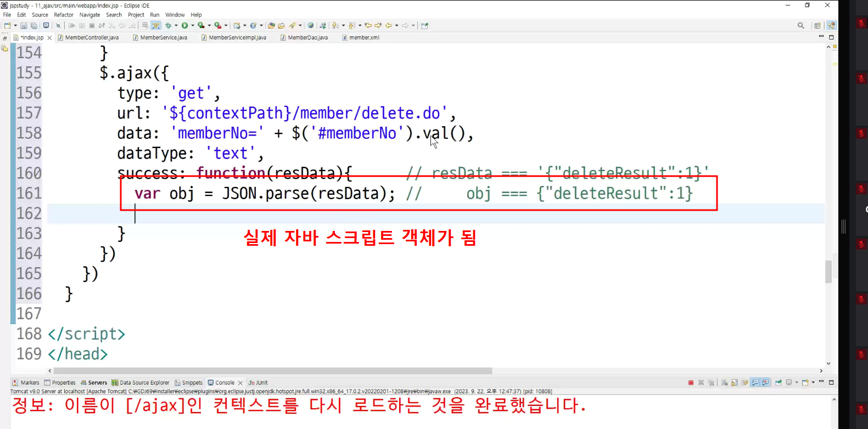Image resolution: width=868 pixels, height=429 pixels.
Task: Switch to the MemberDao.java editor tab
Action: (304, 38)
